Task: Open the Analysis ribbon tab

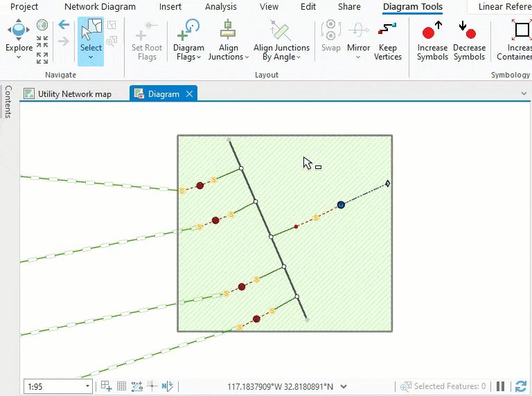Action: 221,6
